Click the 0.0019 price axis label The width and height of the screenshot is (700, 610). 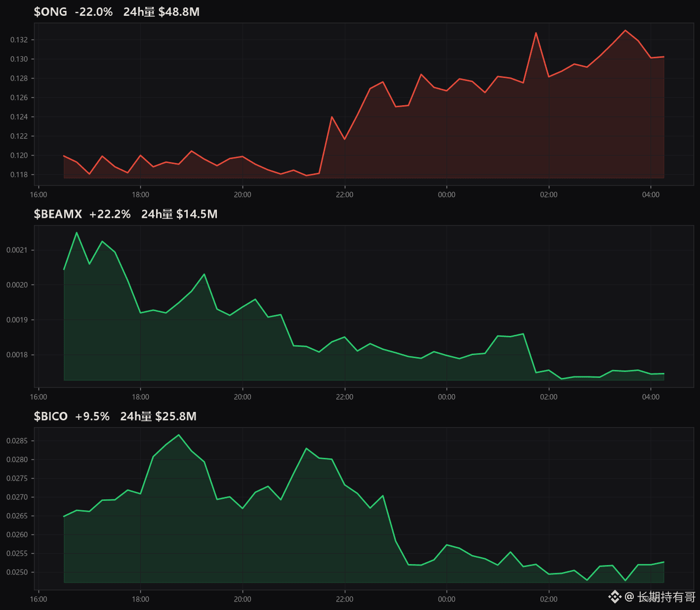[x=17, y=320]
